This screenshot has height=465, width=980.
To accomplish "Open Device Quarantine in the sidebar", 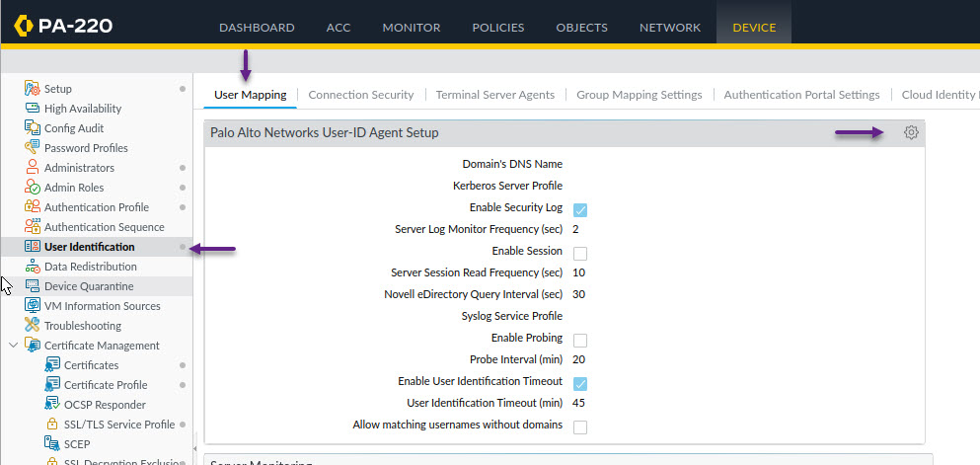I will (x=89, y=286).
